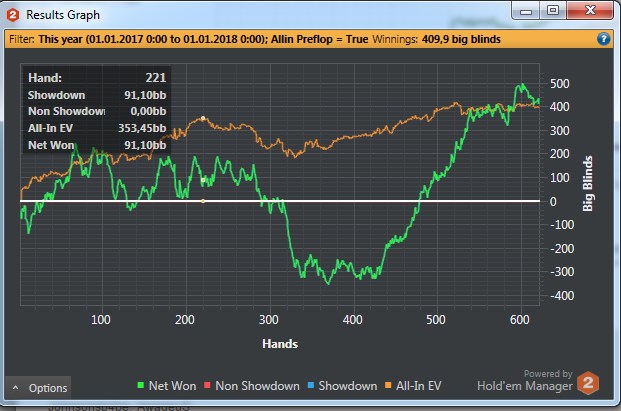Image resolution: width=621 pixels, height=411 pixels.
Task: Click the All-In EV 353,45bb tooltip value
Action: (x=142, y=128)
